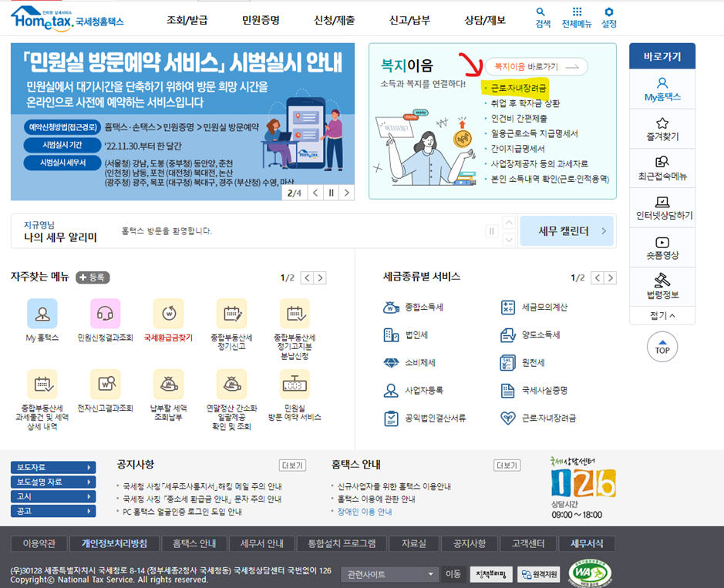
Task: Open the 조회/발급 menu
Action: pyautogui.click(x=187, y=20)
